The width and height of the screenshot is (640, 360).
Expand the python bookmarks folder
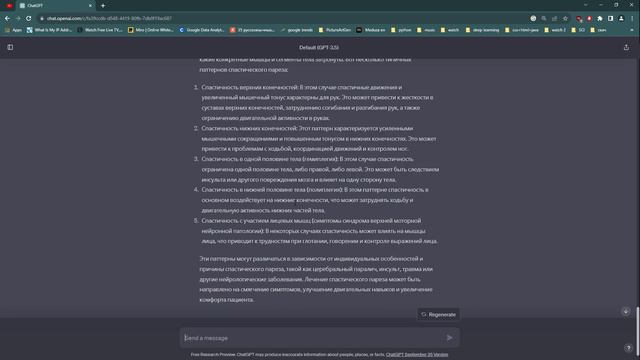[401, 30]
